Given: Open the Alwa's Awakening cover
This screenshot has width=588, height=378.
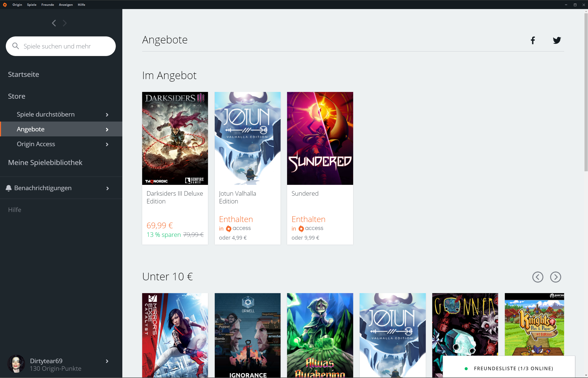Looking at the screenshot, I should [320, 335].
